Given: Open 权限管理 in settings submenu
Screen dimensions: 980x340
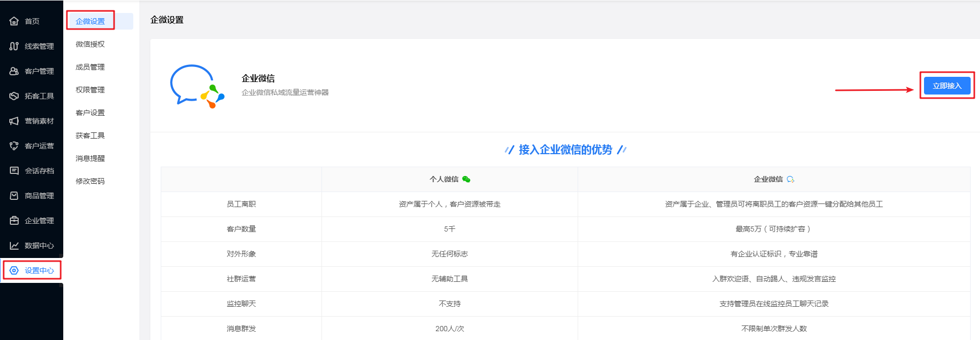Looking at the screenshot, I should pos(90,90).
